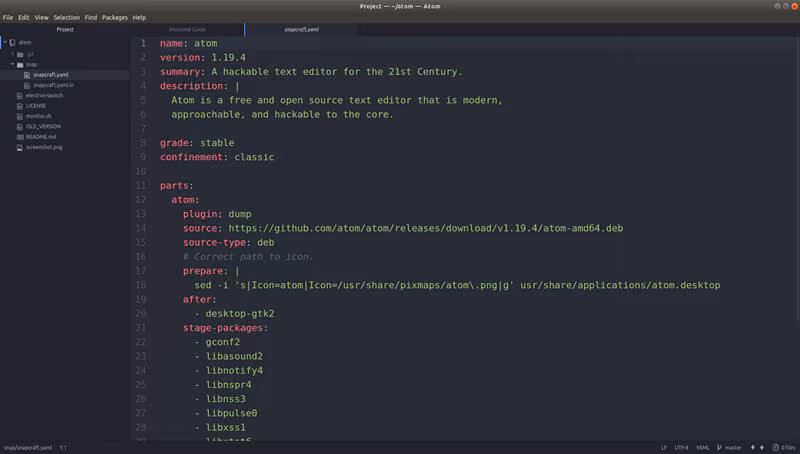
Task: Click line number 11 in the gutter
Action: click(x=141, y=186)
